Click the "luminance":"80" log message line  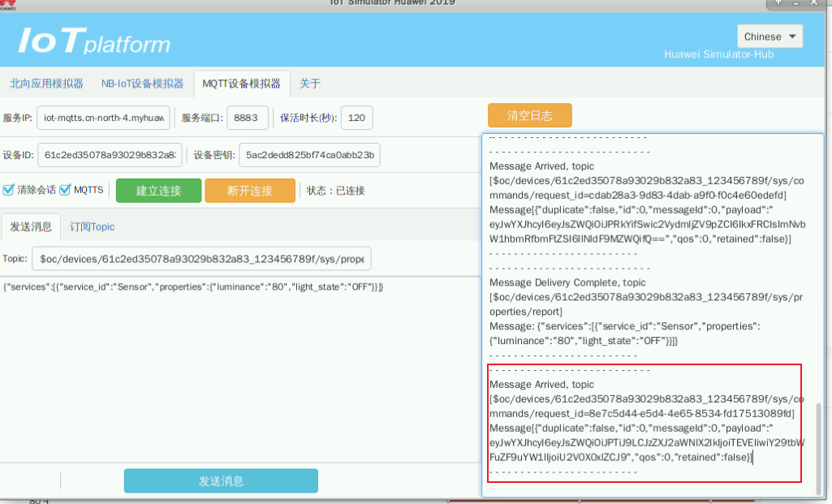coord(583,341)
